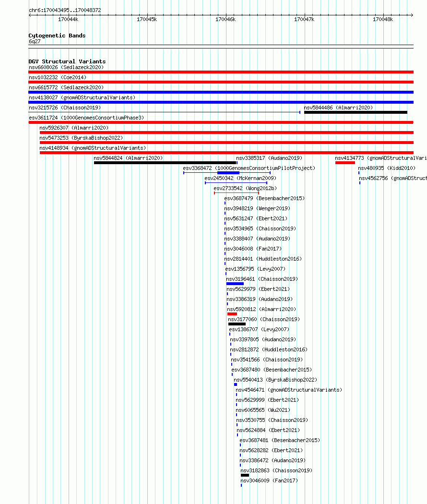Select nsv3196461 (Chaisson2019) label
This screenshot has height=504, width=427.
262,279
